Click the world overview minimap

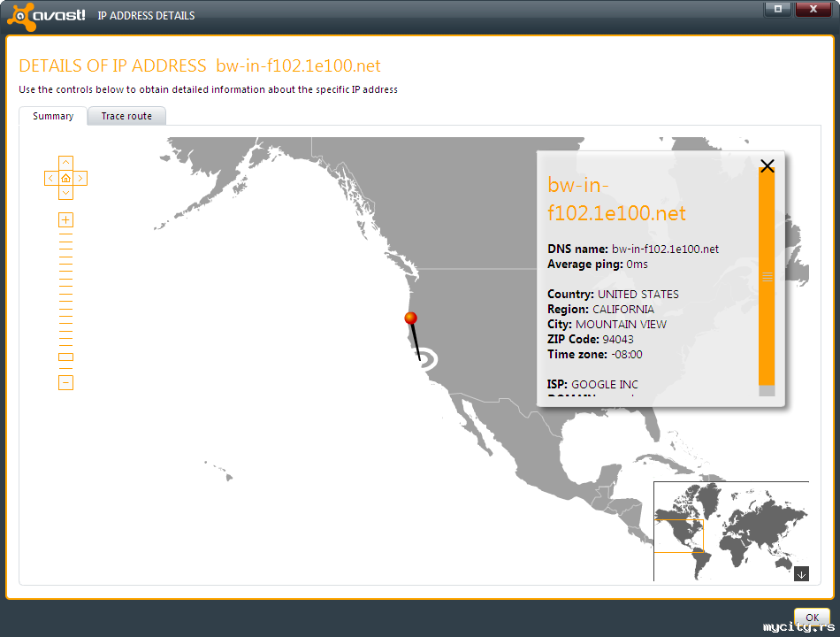point(731,531)
